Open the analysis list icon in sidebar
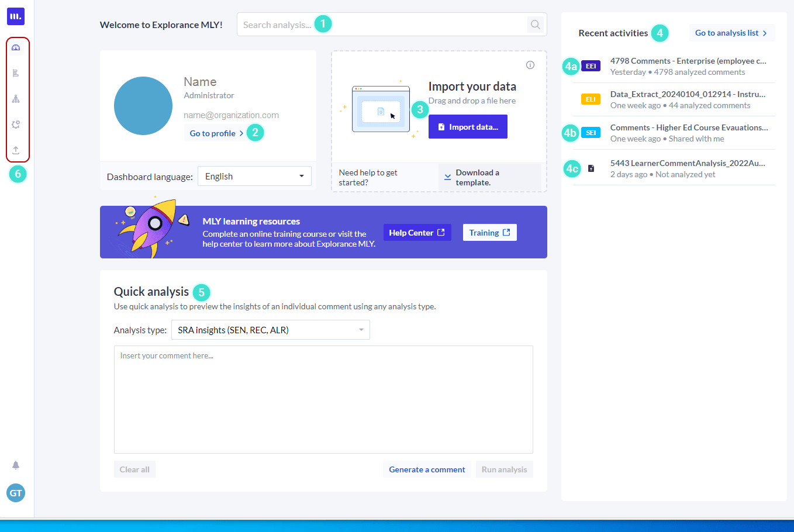This screenshot has width=794, height=532. [16, 73]
